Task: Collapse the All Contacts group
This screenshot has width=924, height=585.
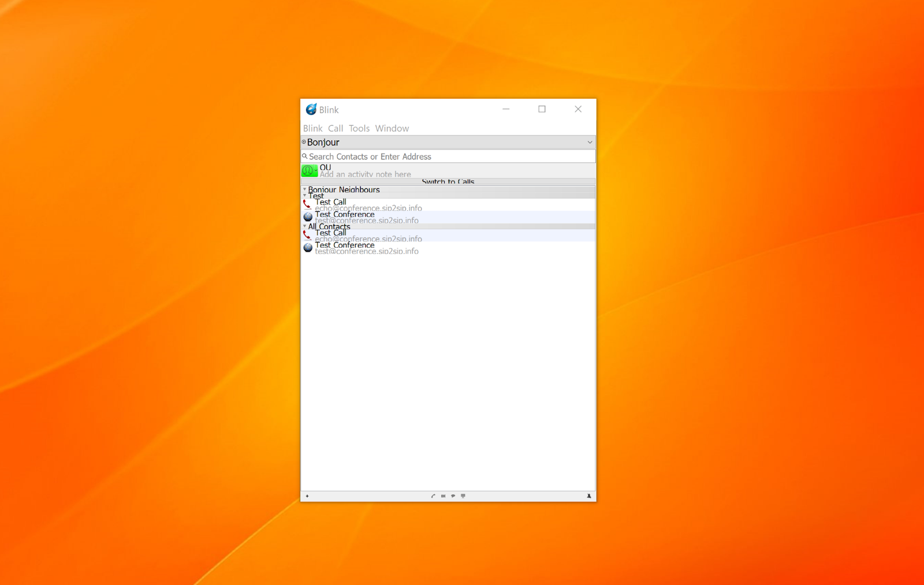Action: (304, 226)
